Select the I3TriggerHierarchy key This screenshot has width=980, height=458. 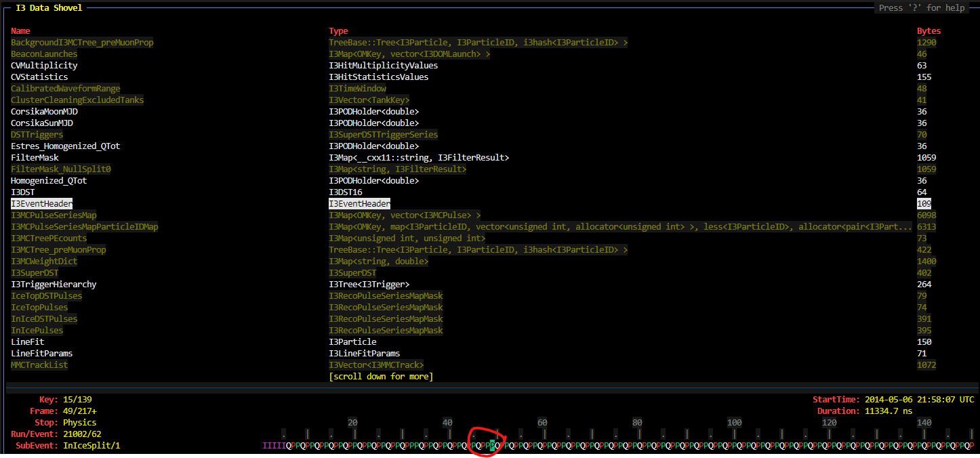[x=54, y=284]
